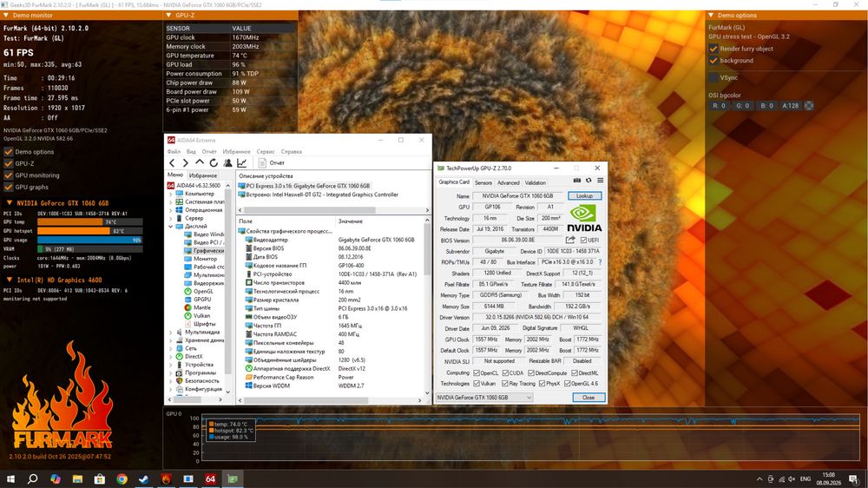Open taskbar search magnifier
The width and height of the screenshot is (868, 488).
pos(33,478)
